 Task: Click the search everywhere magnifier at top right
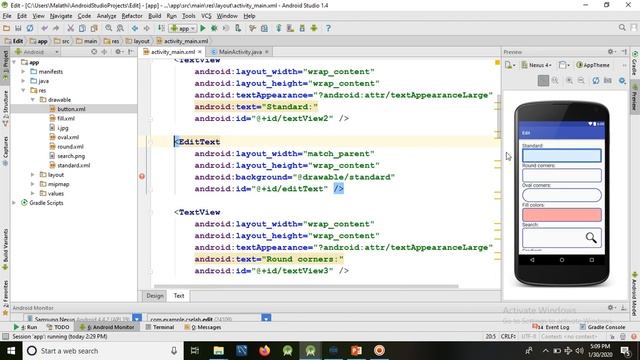622,28
